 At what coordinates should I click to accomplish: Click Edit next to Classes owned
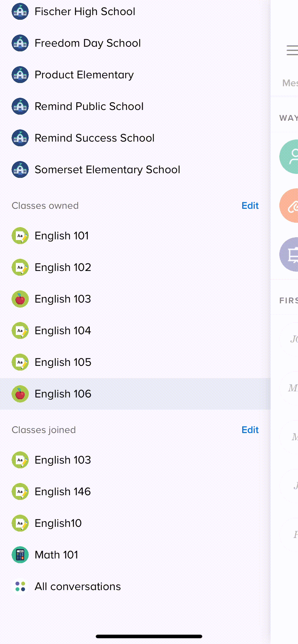coord(250,206)
